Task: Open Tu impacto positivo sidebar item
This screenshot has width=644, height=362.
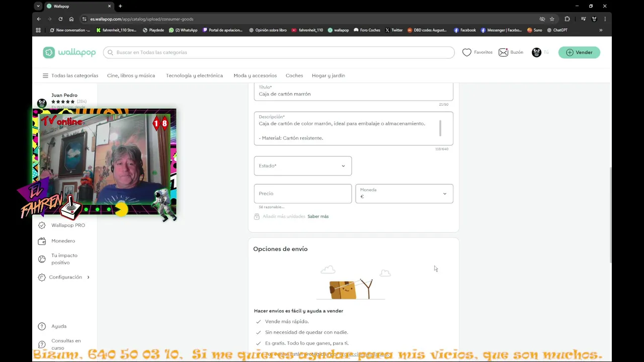Action: [64, 259]
